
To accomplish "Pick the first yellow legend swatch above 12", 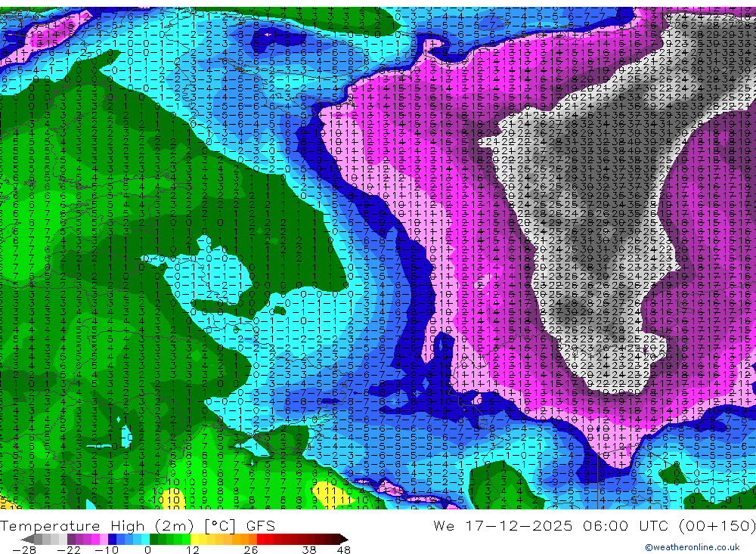I will pos(194,540).
